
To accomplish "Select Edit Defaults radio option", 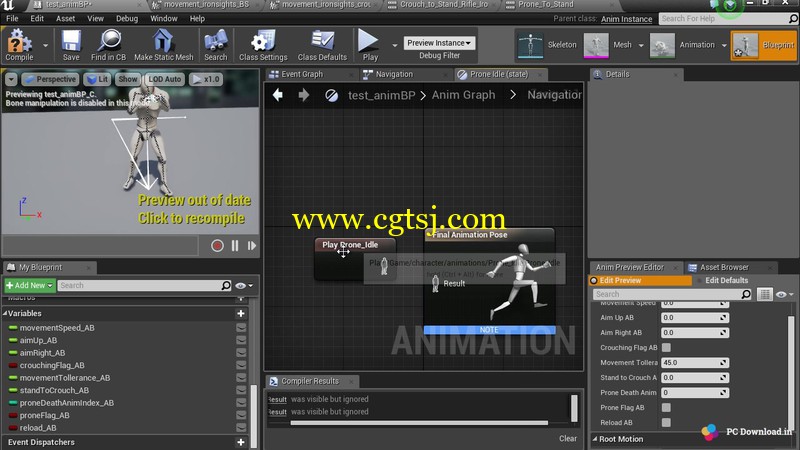I will (722, 281).
